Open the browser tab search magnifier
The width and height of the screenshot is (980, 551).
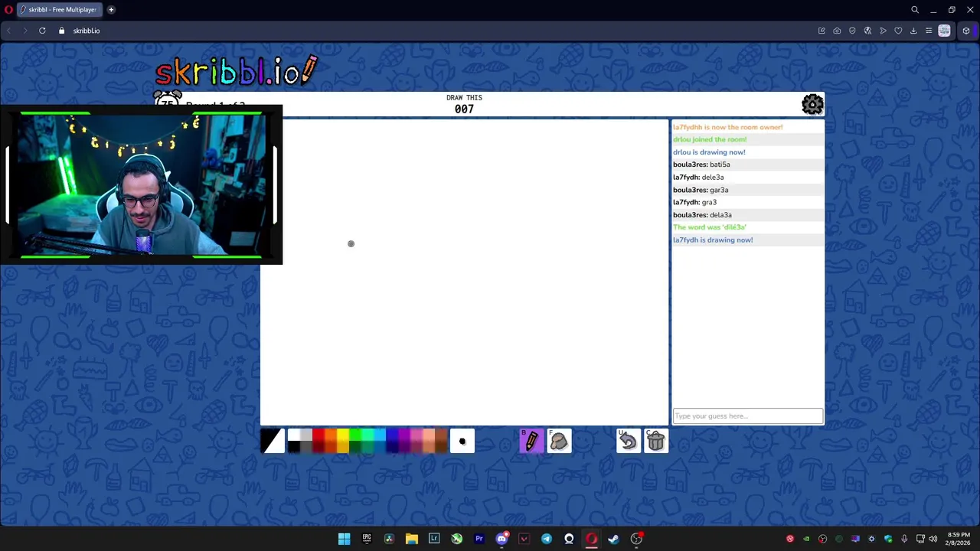tap(915, 10)
